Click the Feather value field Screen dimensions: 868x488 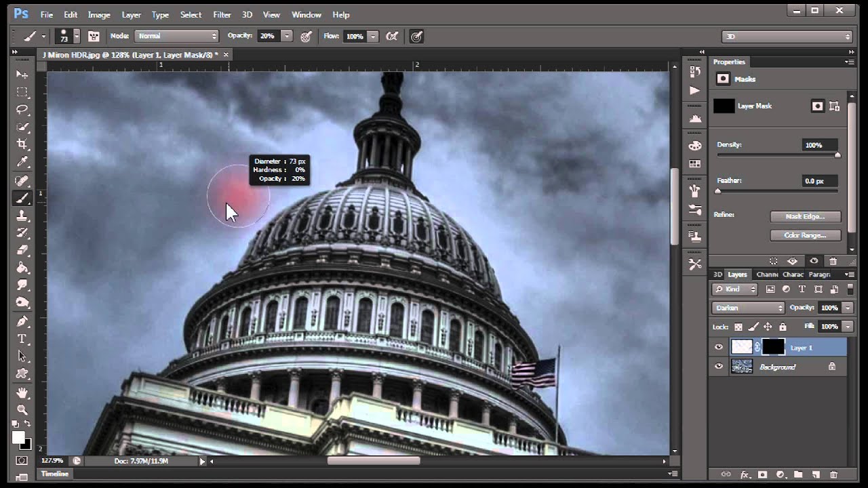click(x=818, y=181)
